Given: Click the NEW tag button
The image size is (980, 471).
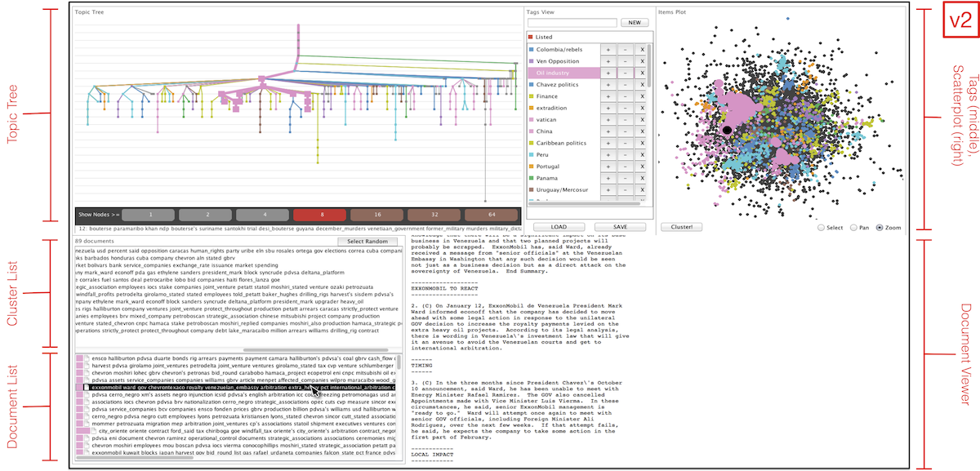Looking at the screenshot, I should click(634, 23).
